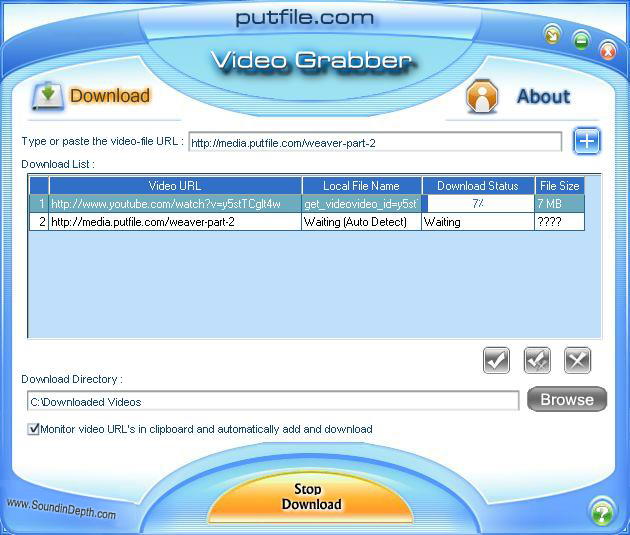
Task: Open help with the green question icon
Action: tap(601, 513)
